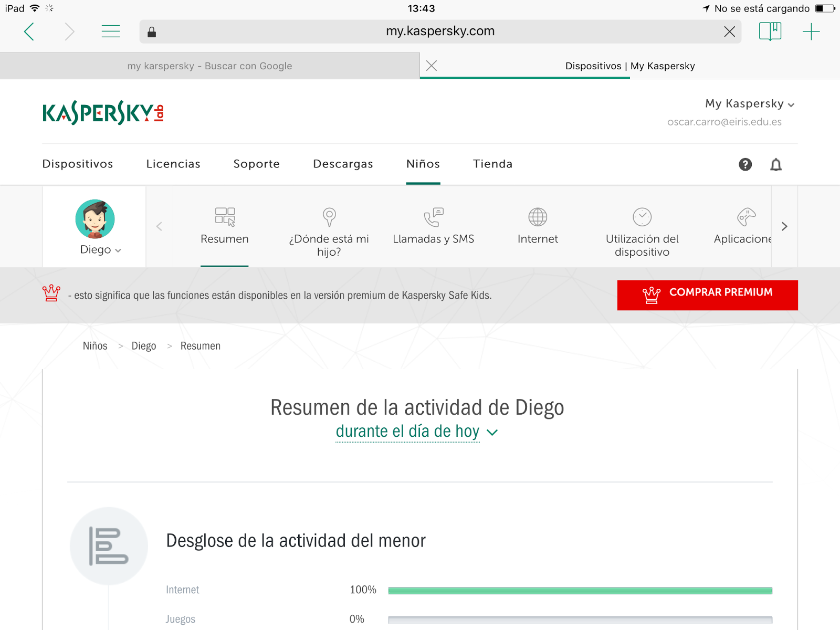Click the Juegos 0% progress bar

(x=580, y=620)
